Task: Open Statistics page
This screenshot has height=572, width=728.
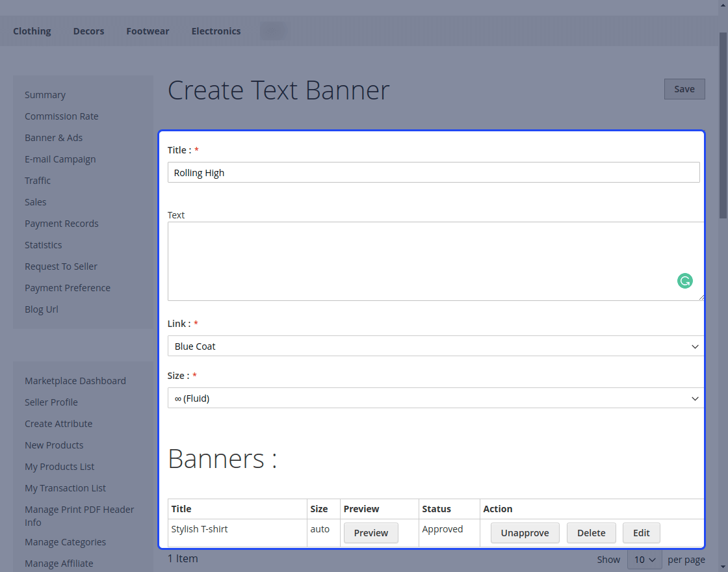Action: (43, 244)
